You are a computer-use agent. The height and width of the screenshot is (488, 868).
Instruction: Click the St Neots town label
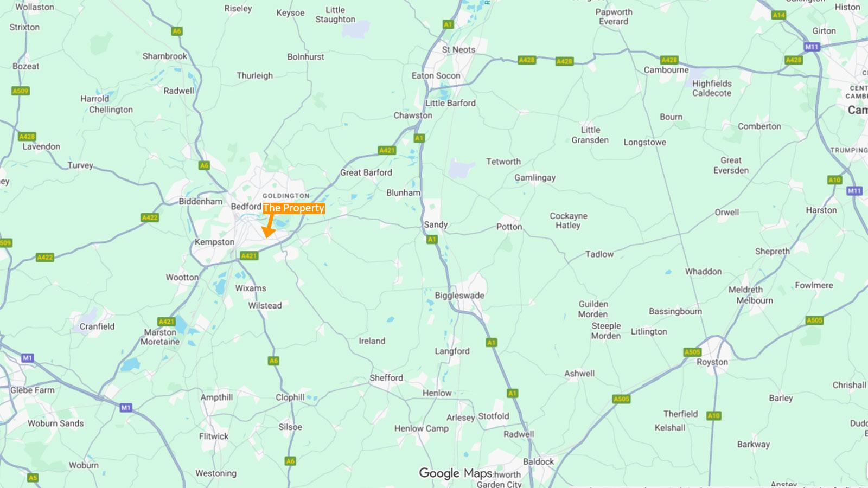(x=458, y=49)
